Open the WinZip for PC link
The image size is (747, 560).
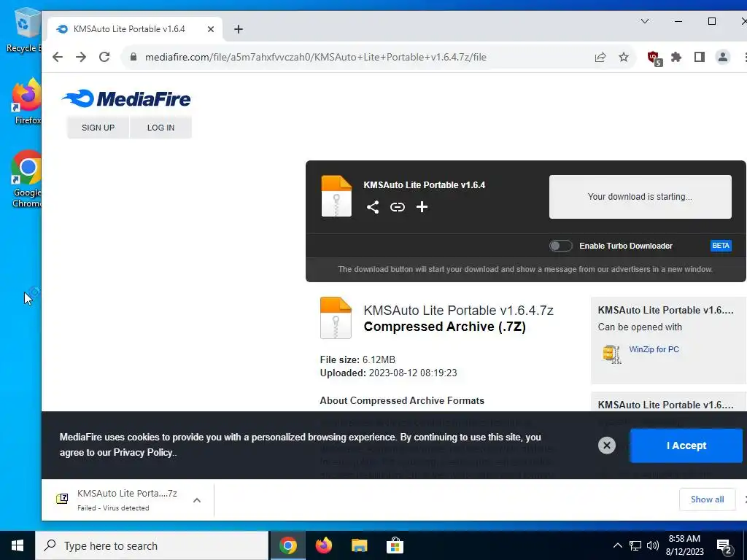point(654,349)
